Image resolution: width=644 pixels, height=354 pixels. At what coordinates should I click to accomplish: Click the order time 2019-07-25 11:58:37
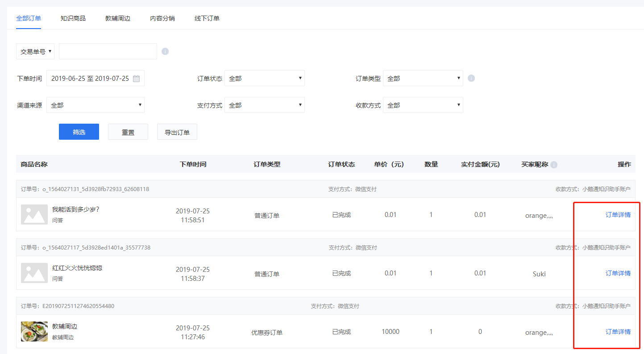(193, 274)
